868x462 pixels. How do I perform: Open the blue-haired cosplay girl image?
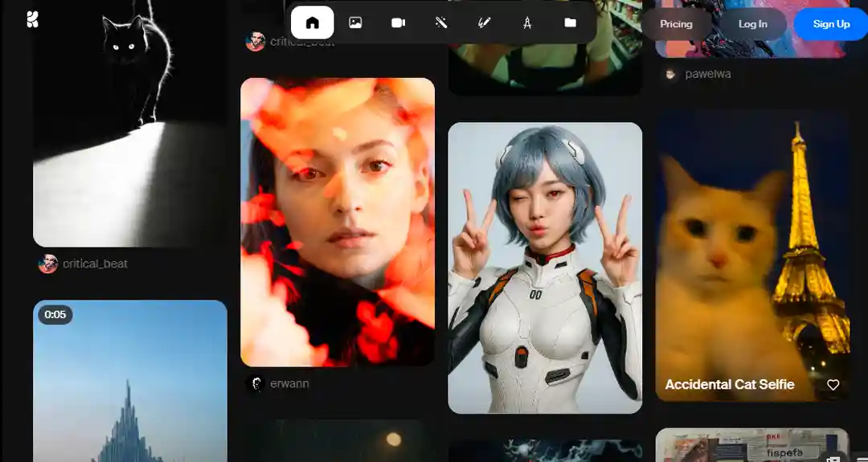pyautogui.click(x=545, y=268)
